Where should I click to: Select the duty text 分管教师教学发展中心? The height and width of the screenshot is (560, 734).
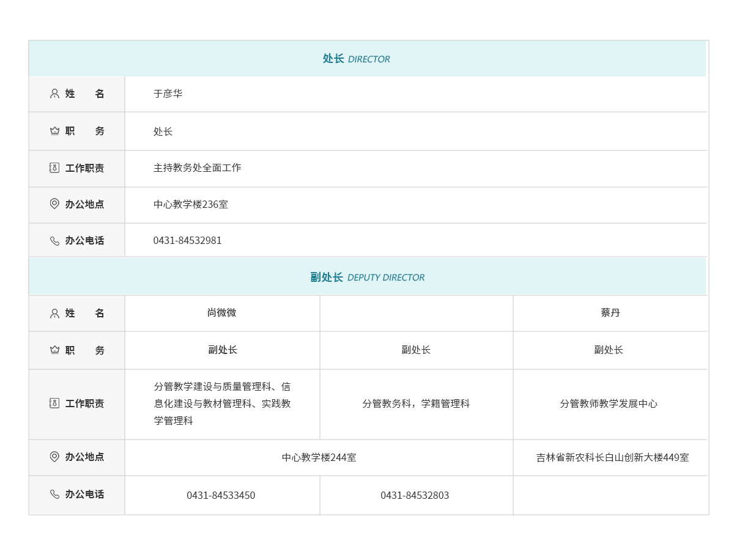[x=610, y=403]
